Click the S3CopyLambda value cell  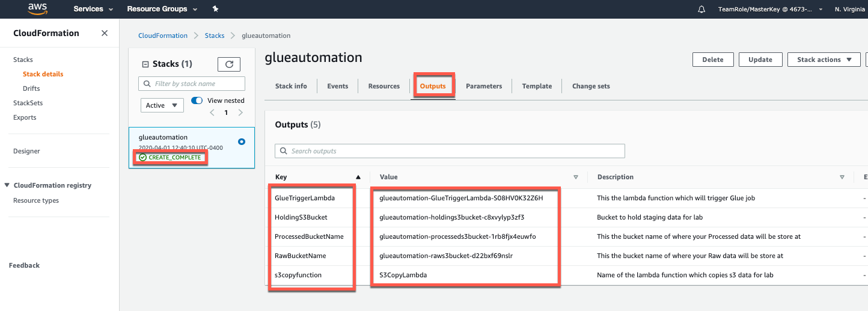403,275
